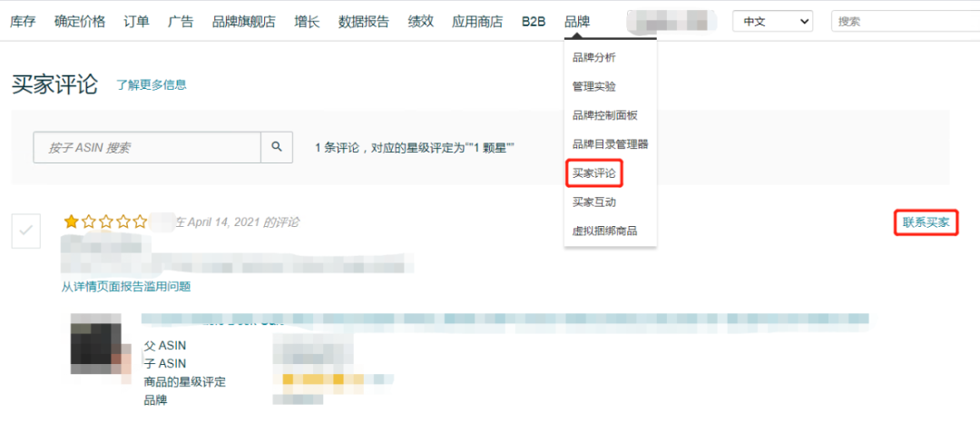Focus the 按子 ASIN 搜索 input field
Viewport: 980px width, 433px height.
[x=147, y=147]
